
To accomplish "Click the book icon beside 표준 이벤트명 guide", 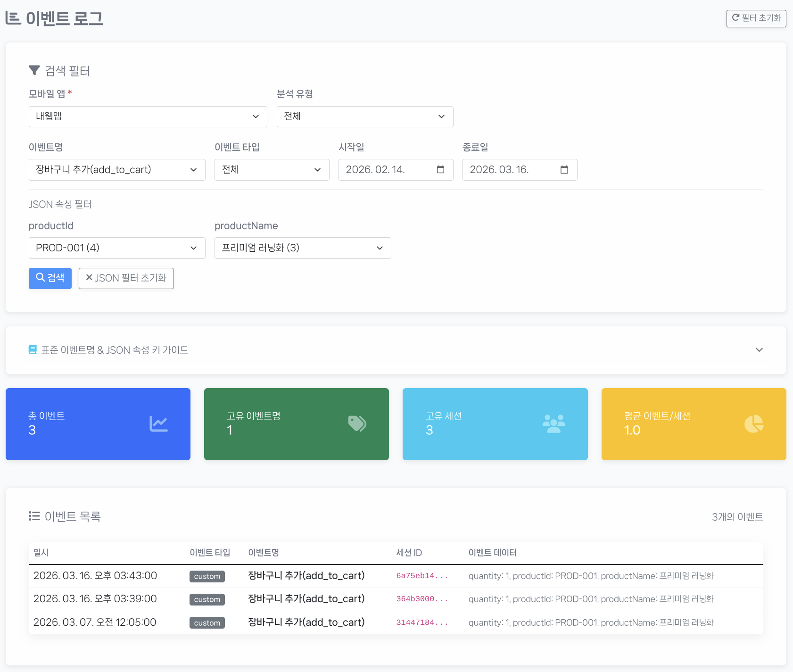I will click(x=33, y=349).
